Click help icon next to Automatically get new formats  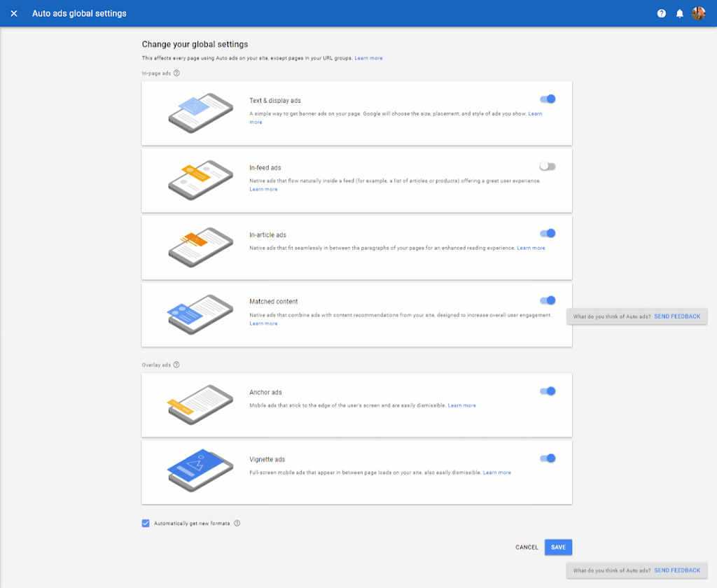237,523
